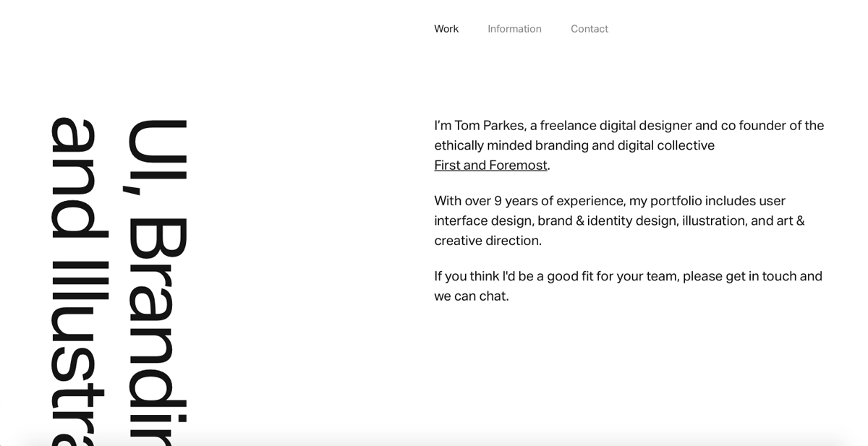Click the 'First and Foremost' underlined words
Image resolution: width=868 pixels, height=446 pixels.
[x=490, y=165]
